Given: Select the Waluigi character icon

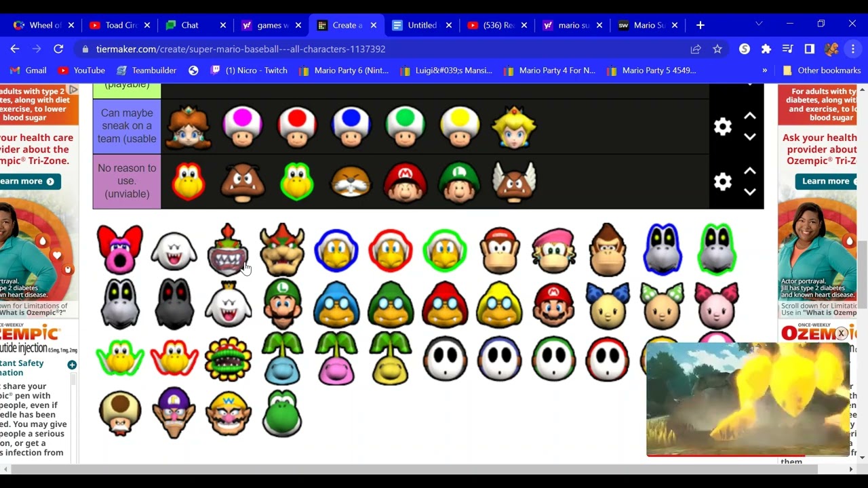Looking at the screenshot, I should 174,412.
